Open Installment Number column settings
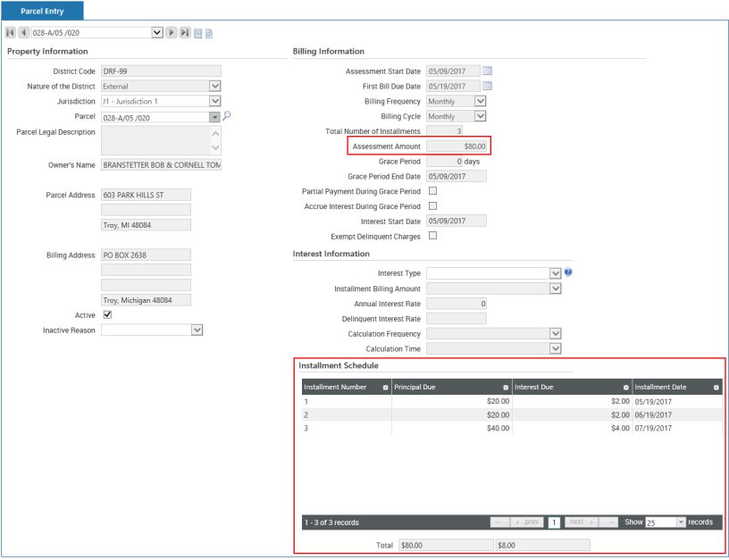 pyautogui.click(x=385, y=388)
